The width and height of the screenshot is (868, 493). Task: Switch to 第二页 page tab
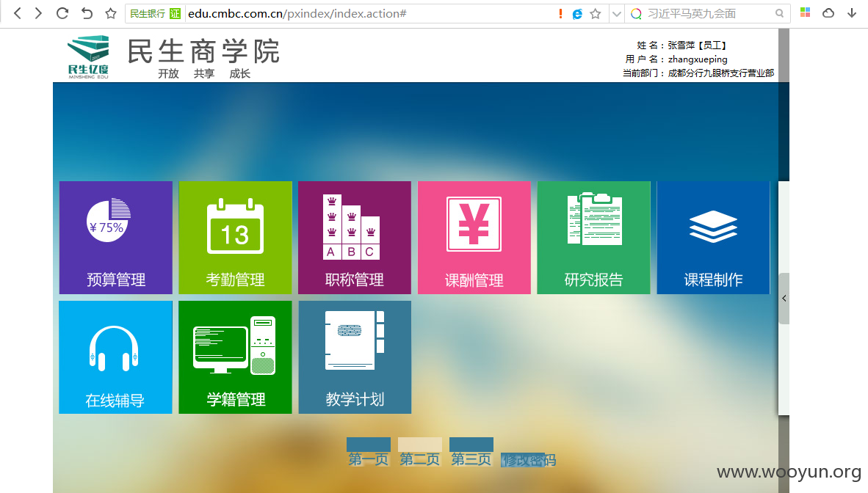(420, 452)
